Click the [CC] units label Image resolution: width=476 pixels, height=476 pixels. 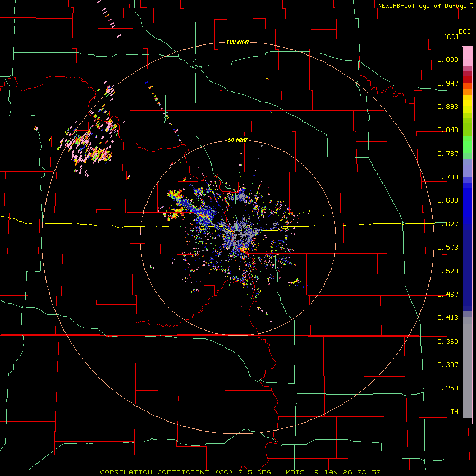point(452,36)
